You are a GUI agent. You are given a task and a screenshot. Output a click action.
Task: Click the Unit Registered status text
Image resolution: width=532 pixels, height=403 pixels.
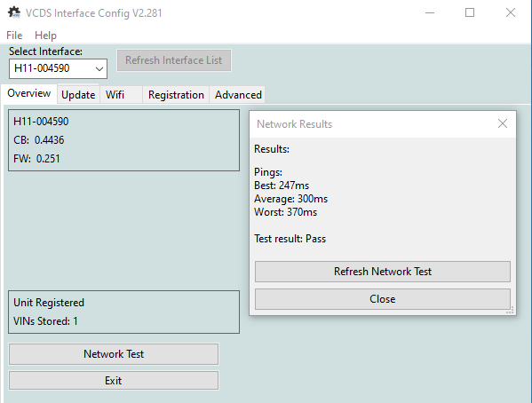tap(49, 302)
